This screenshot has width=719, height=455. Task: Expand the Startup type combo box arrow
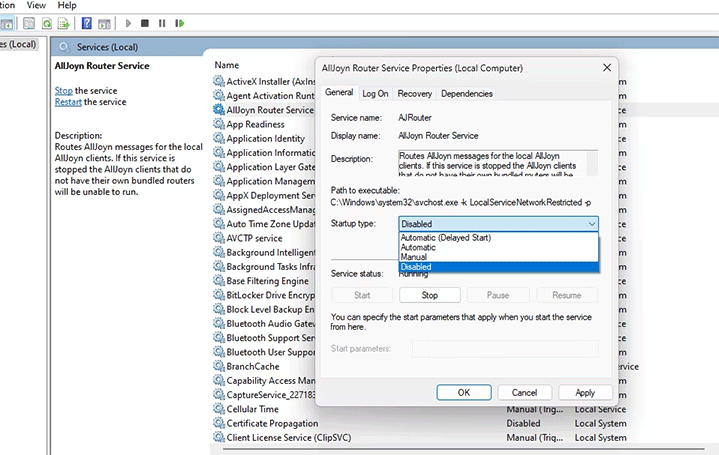592,224
